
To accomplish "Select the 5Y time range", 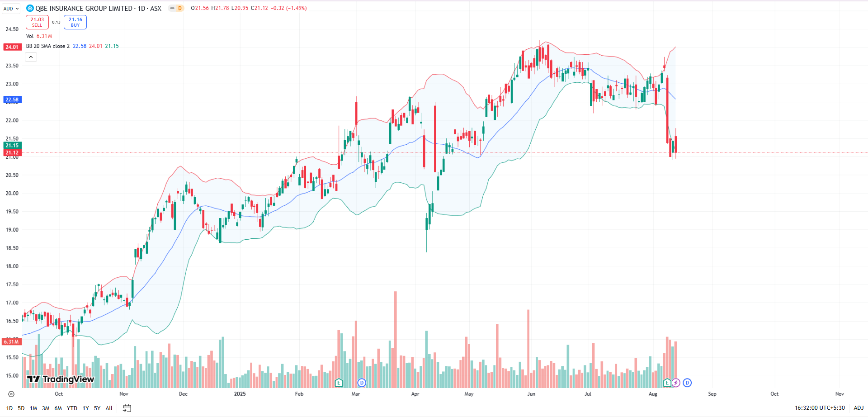I will (97, 408).
